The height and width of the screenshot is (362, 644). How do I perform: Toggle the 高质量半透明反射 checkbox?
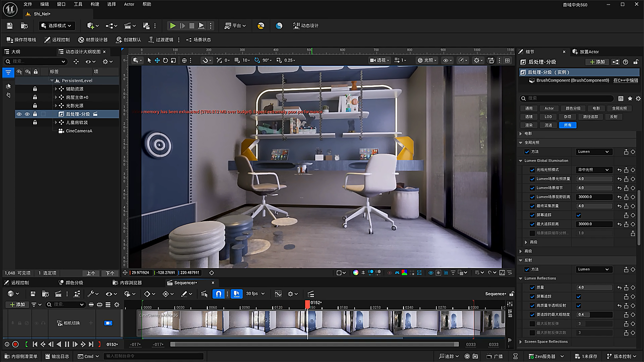click(x=578, y=306)
